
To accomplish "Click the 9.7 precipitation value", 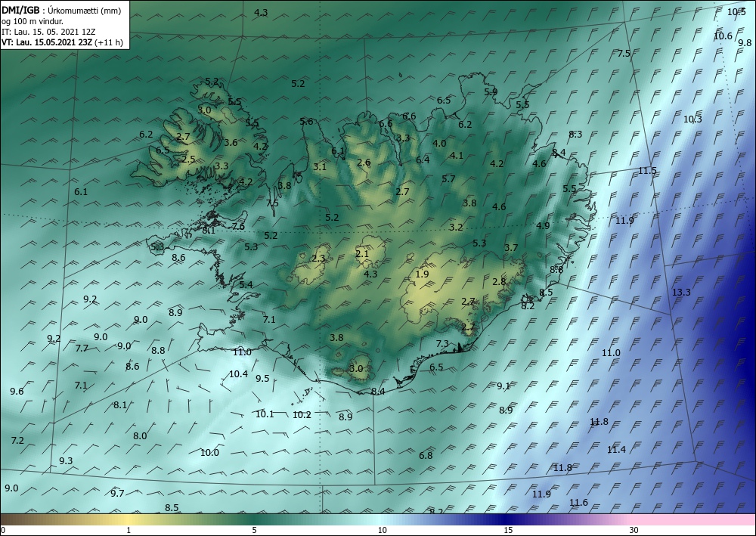I will (117, 493).
